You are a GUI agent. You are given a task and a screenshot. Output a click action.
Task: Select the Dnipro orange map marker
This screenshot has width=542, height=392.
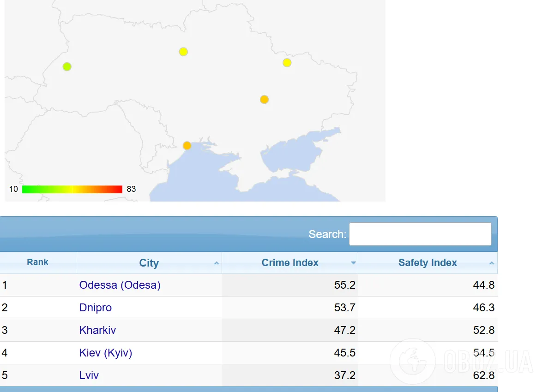click(264, 99)
